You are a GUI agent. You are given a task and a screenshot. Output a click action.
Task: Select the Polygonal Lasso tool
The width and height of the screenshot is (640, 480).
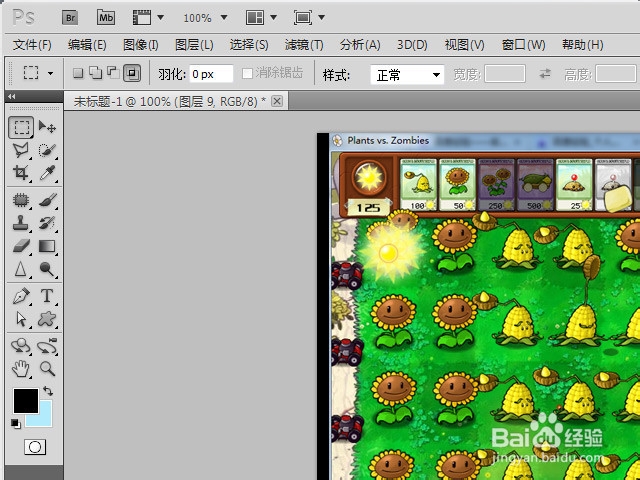pos(21,150)
